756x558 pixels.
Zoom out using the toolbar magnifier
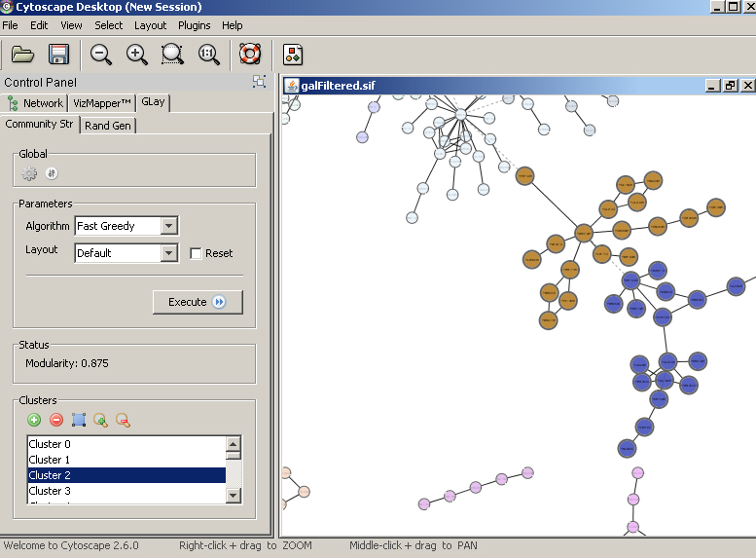coord(101,54)
